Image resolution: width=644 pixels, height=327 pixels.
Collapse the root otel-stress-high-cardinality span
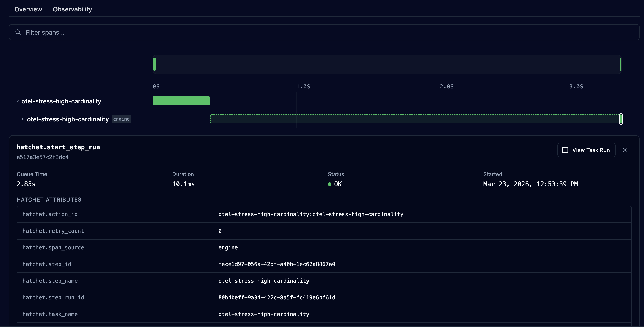[x=17, y=101]
